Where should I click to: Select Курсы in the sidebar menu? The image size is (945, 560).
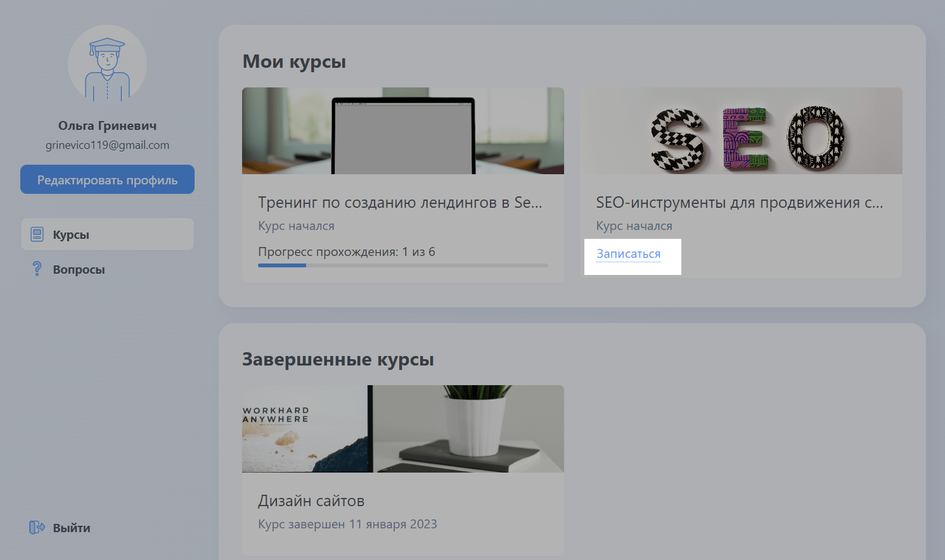[x=107, y=234]
